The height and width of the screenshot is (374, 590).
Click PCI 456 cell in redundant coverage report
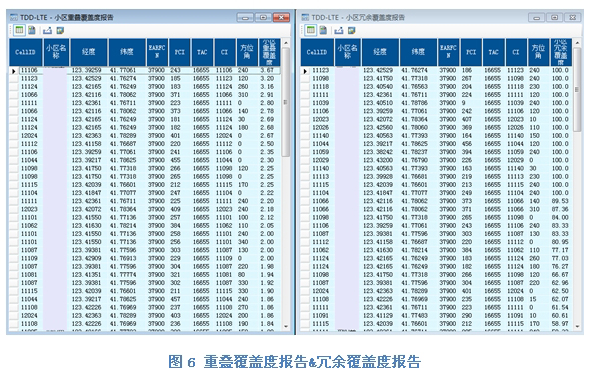pos(467,144)
